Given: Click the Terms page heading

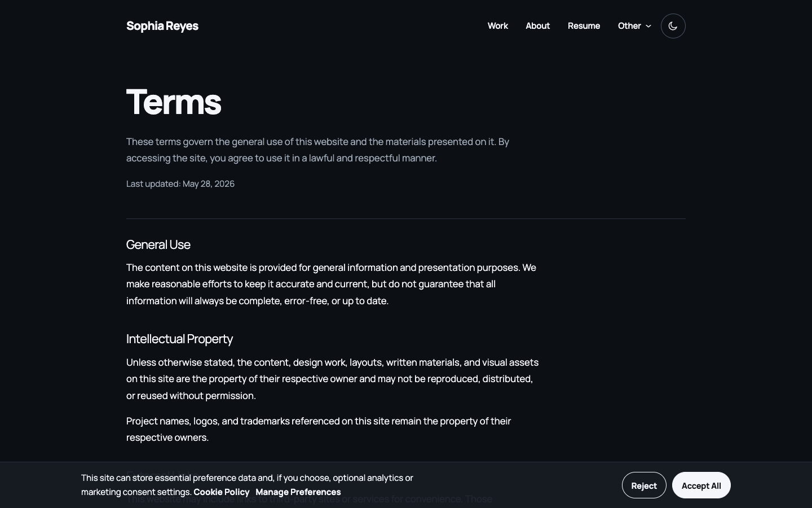Looking at the screenshot, I should tap(174, 102).
